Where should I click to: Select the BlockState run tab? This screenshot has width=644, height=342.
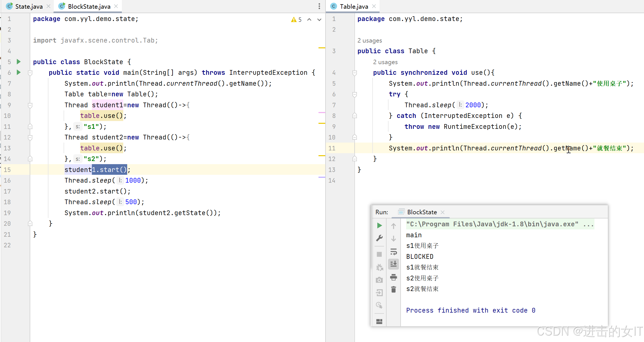(x=422, y=212)
